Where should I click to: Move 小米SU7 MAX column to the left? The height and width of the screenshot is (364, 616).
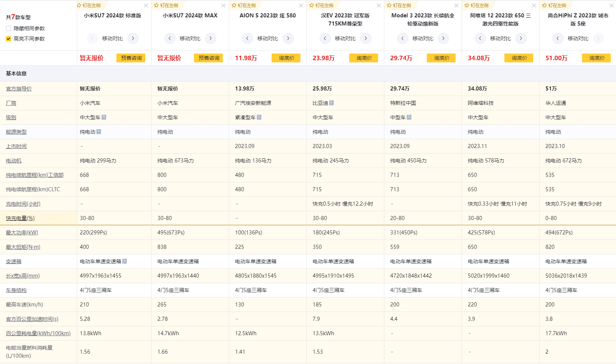[170, 38]
